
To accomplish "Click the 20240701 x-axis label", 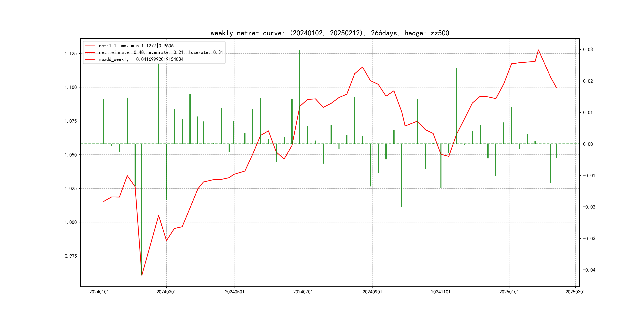I will [303, 292].
